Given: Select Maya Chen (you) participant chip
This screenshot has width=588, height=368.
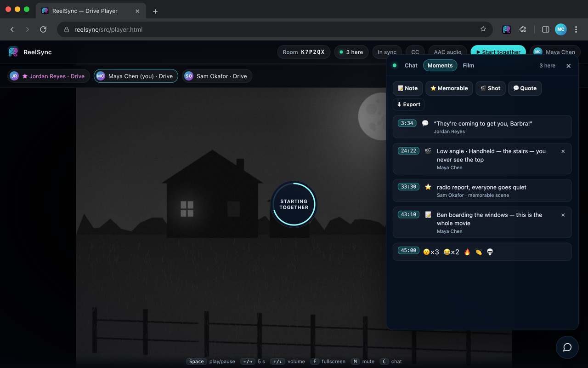Looking at the screenshot, I should (136, 76).
